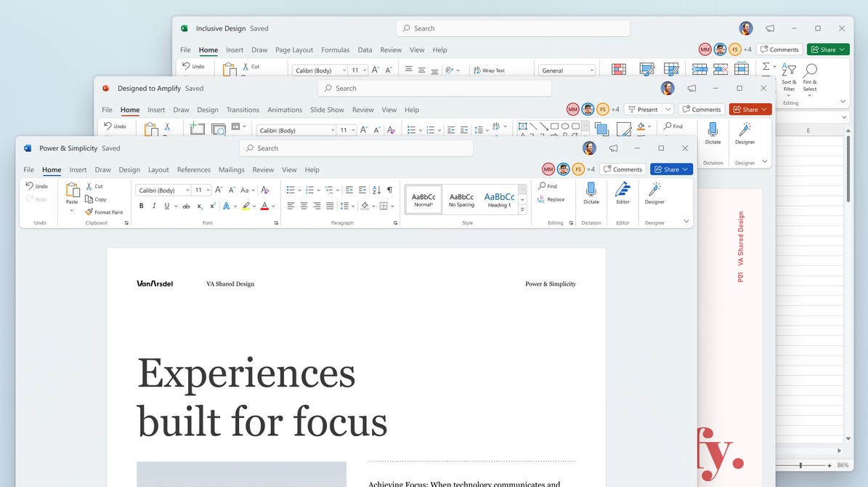Click the Sort icon in Paragraph group
The width and height of the screenshot is (868, 487).
[377, 190]
